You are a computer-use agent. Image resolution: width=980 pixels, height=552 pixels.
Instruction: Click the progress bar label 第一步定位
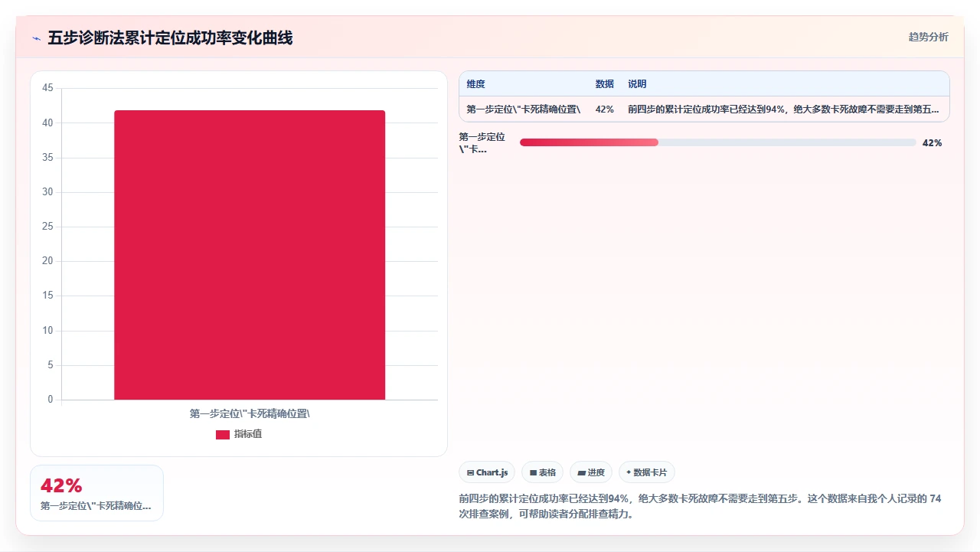coord(482,142)
